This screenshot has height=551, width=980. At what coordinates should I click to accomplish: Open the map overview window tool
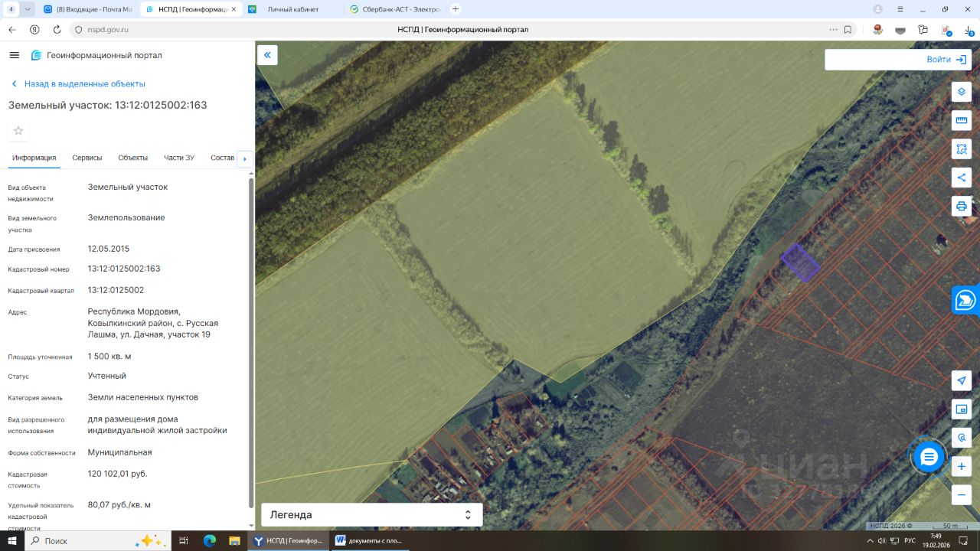[962, 409]
